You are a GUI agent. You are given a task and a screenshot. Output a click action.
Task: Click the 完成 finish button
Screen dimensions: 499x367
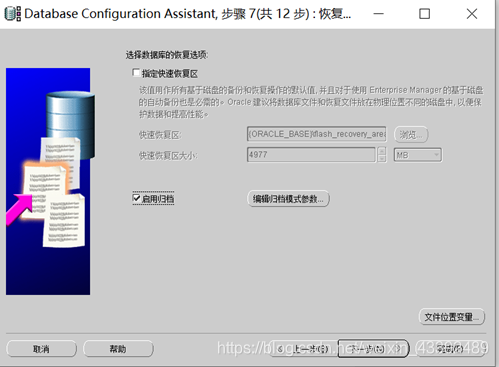click(x=451, y=349)
